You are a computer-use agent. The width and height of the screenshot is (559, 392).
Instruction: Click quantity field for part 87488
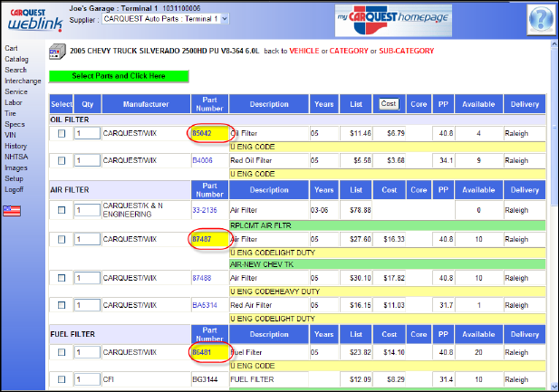87,278
